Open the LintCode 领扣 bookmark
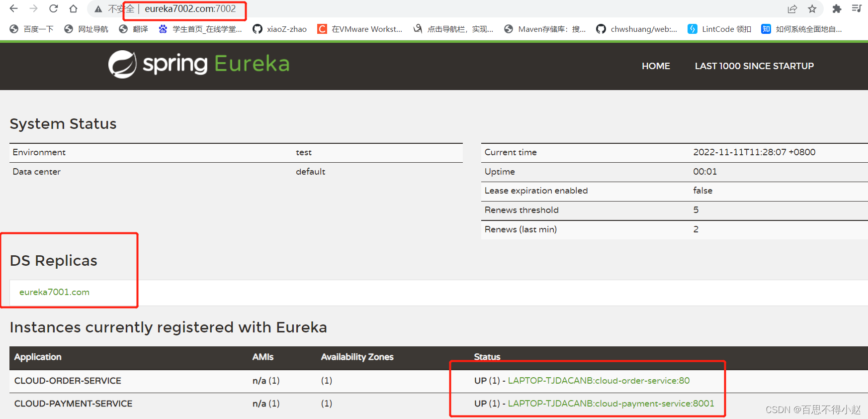The width and height of the screenshot is (868, 419). point(719,29)
